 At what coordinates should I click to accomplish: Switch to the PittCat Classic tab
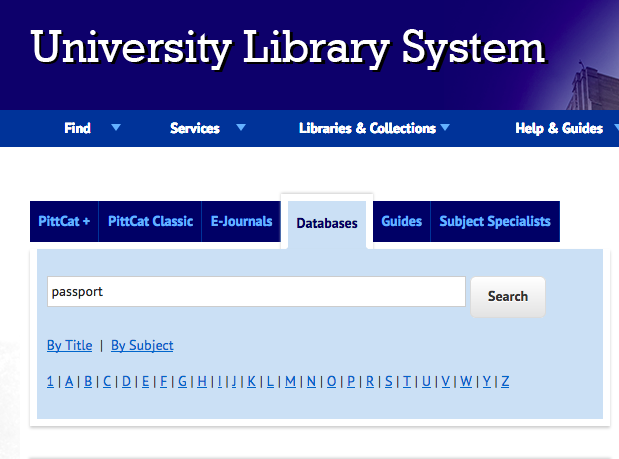click(150, 221)
